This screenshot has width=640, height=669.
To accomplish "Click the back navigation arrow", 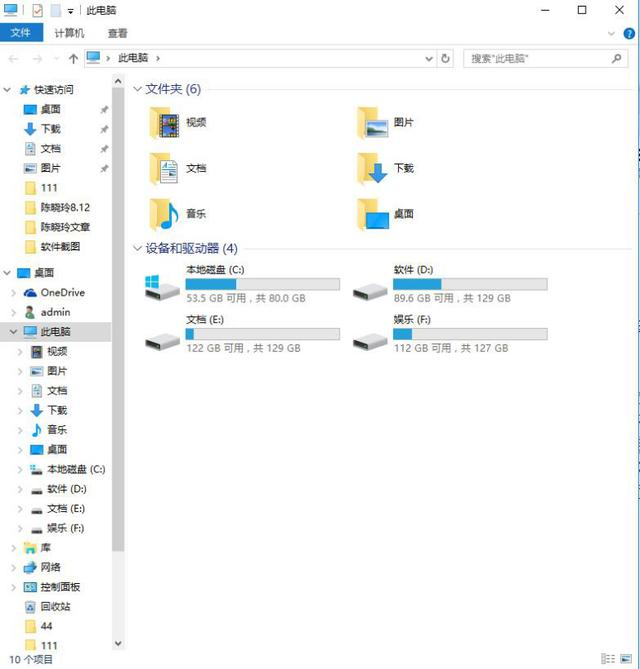I will (13, 58).
